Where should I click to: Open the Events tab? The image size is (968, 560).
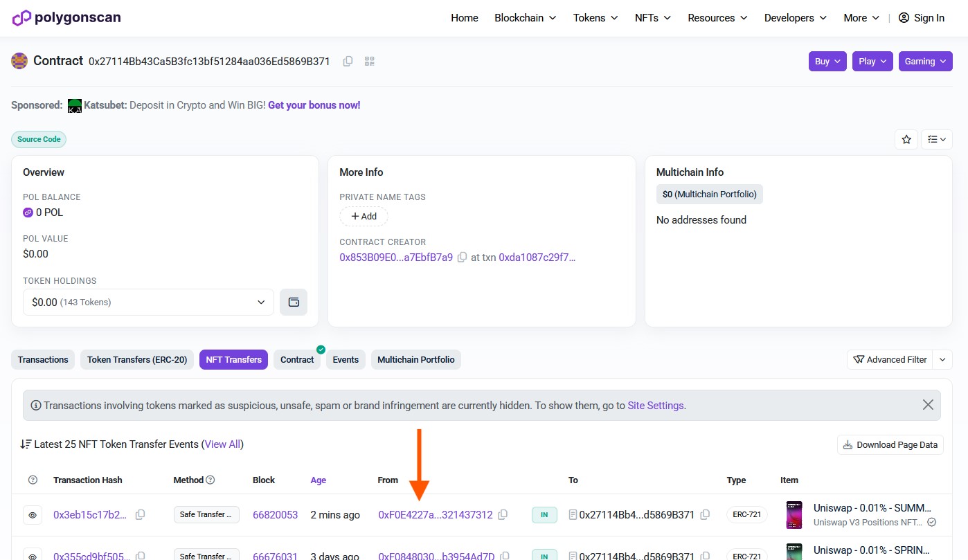[x=346, y=360]
